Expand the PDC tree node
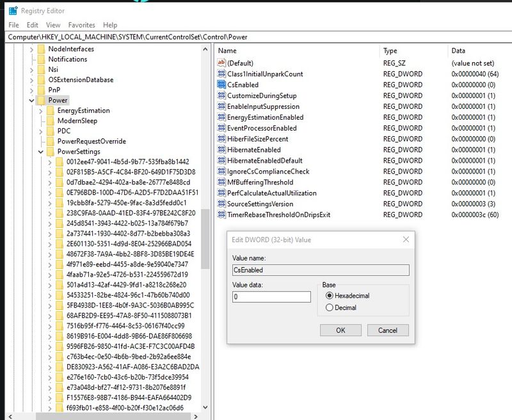 [41, 131]
